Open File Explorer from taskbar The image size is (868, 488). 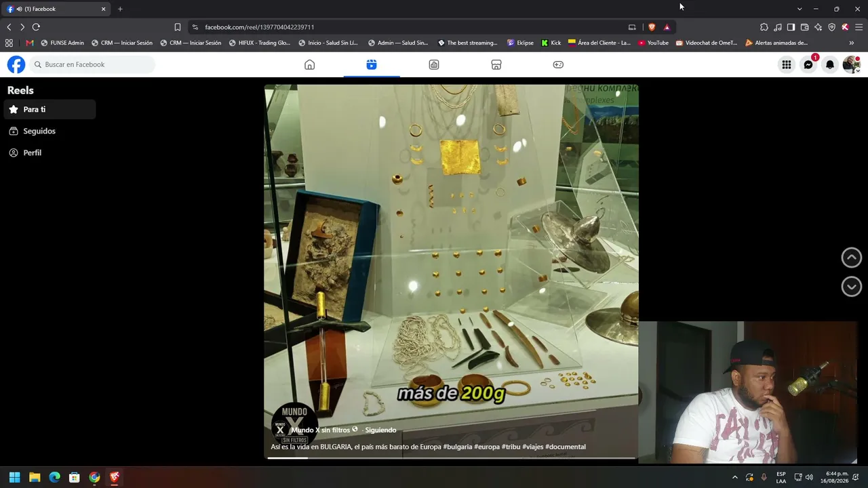35,477
